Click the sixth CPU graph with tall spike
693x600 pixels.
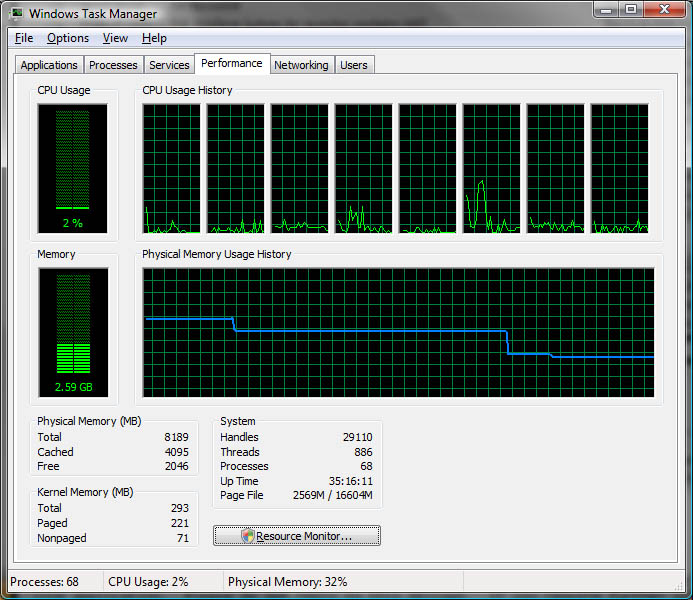pyautogui.click(x=491, y=168)
